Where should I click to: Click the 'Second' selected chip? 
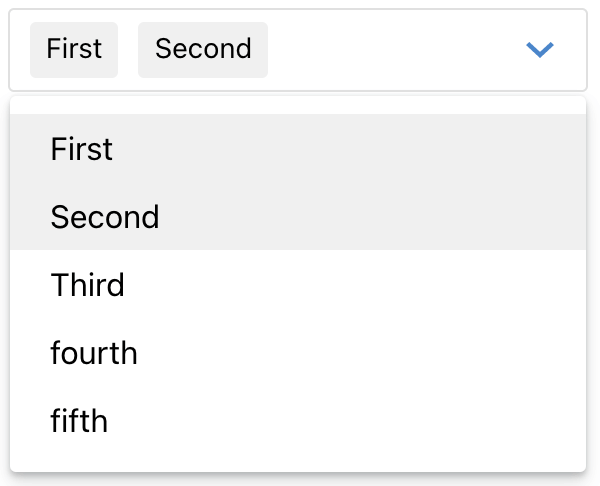click(203, 49)
